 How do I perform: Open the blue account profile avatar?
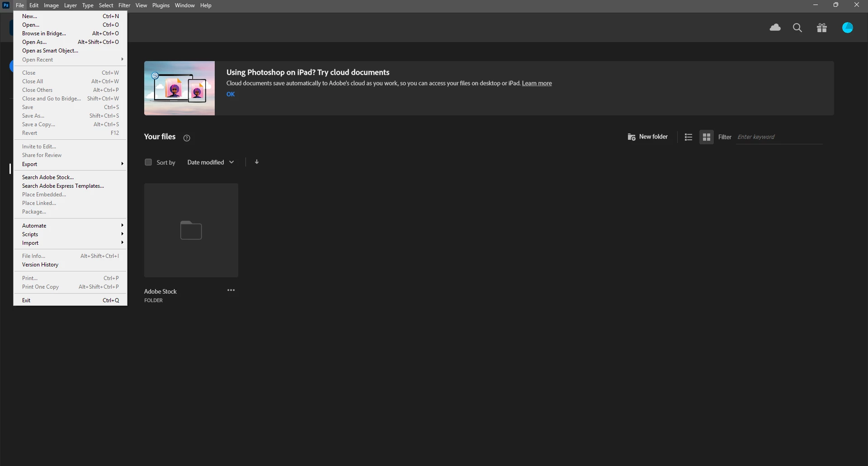coord(848,28)
